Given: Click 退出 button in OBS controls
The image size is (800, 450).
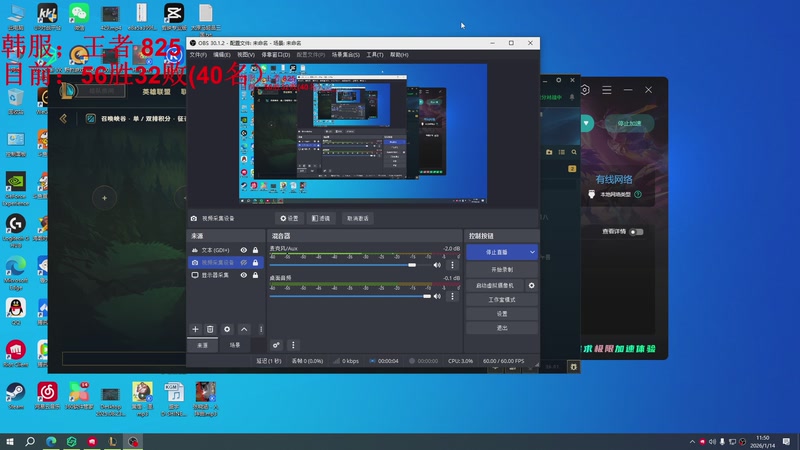Looking at the screenshot, I should (502, 328).
